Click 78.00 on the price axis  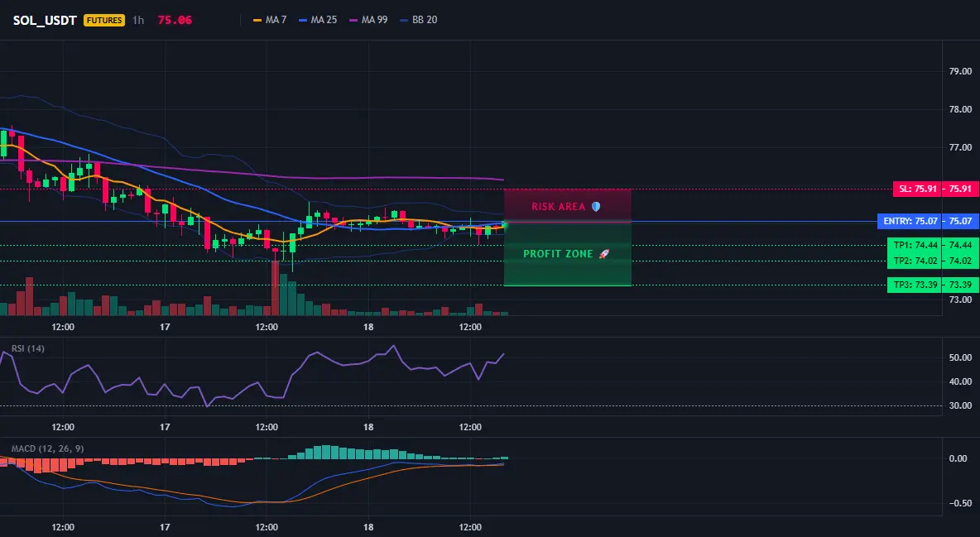(x=960, y=109)
